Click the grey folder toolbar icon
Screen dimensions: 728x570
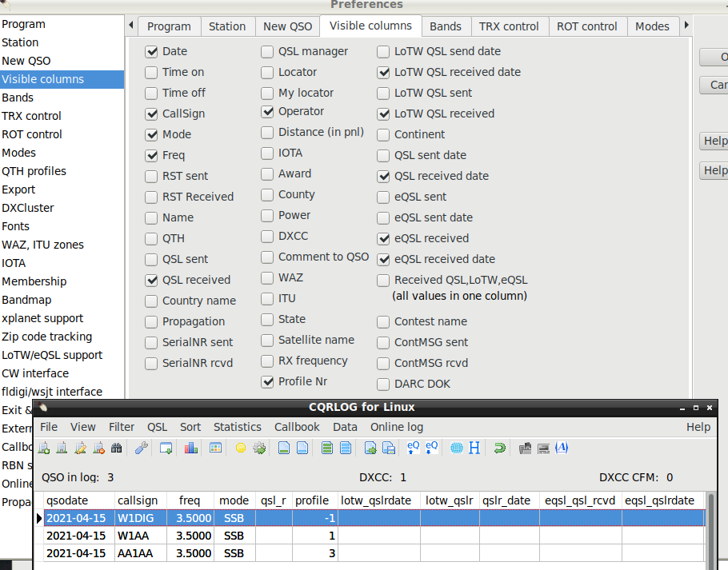click(525, 448)
